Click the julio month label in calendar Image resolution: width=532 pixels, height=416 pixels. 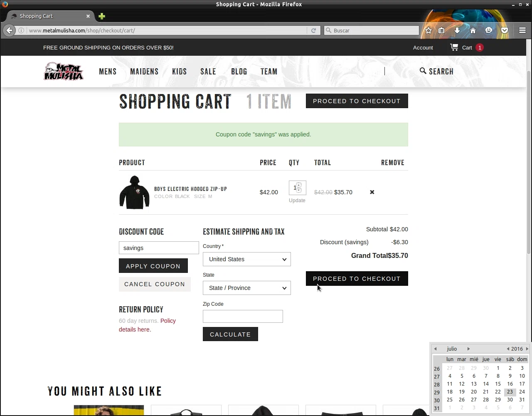point(452,349)
